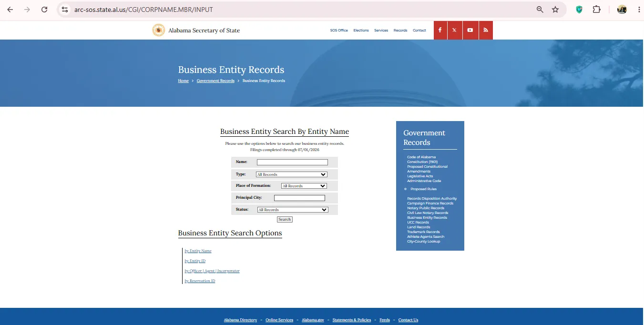This screenshot has height=325, width=644.
Task: Open the Contact menu item
Action: pyautogui.click(x=419, y=30)
